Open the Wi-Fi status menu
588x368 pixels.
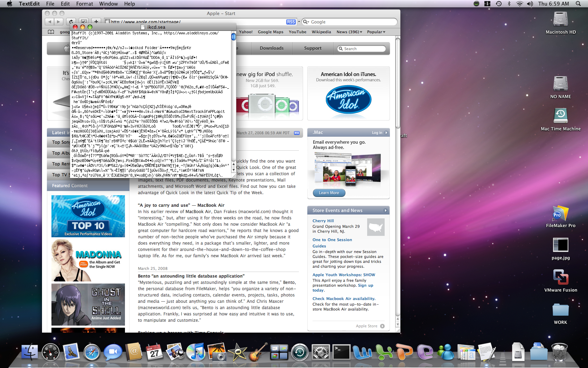(520, 4)
